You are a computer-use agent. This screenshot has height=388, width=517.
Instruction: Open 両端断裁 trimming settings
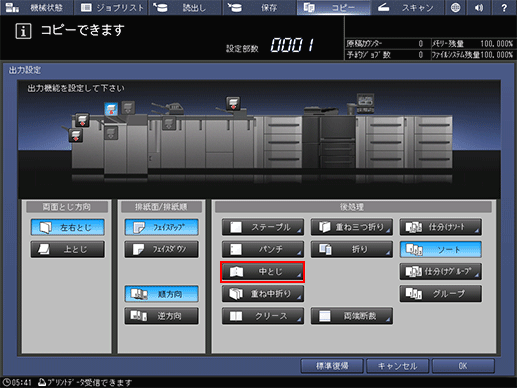coord(352,316)
